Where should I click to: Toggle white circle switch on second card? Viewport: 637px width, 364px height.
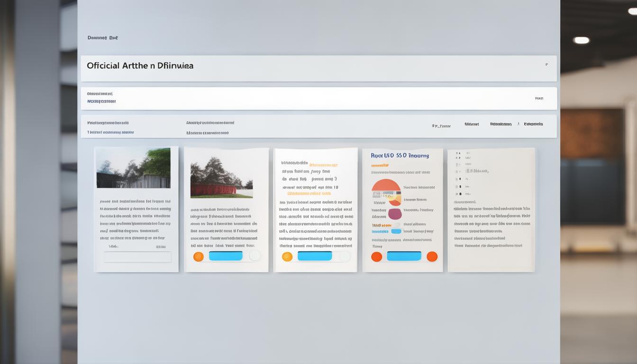tap(255, 256)
